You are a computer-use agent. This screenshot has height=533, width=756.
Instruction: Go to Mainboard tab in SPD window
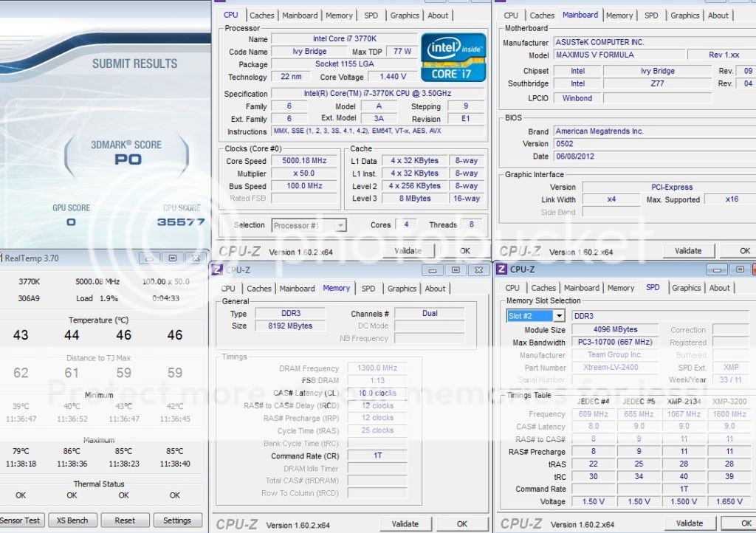[582, 288]
